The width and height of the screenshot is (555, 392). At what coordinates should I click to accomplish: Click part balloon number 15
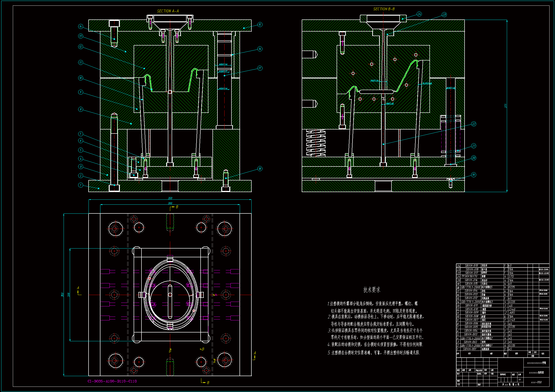pyautogui.click(x=260, y=25)
